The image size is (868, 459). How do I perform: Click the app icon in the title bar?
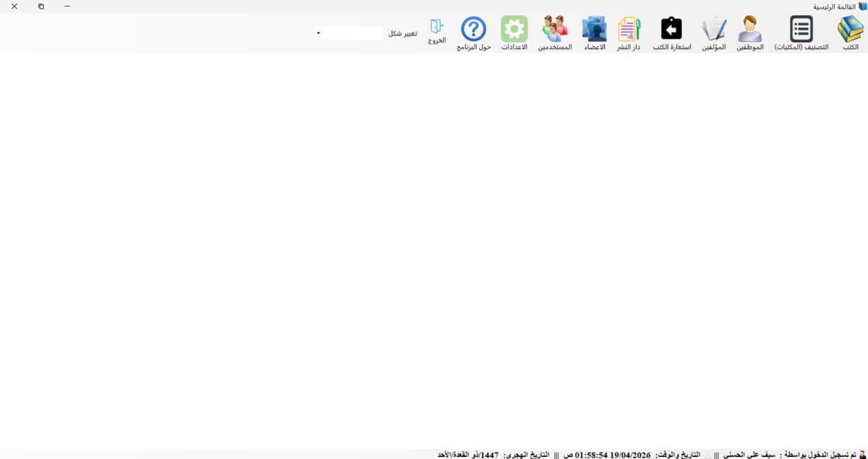point(862,7)
